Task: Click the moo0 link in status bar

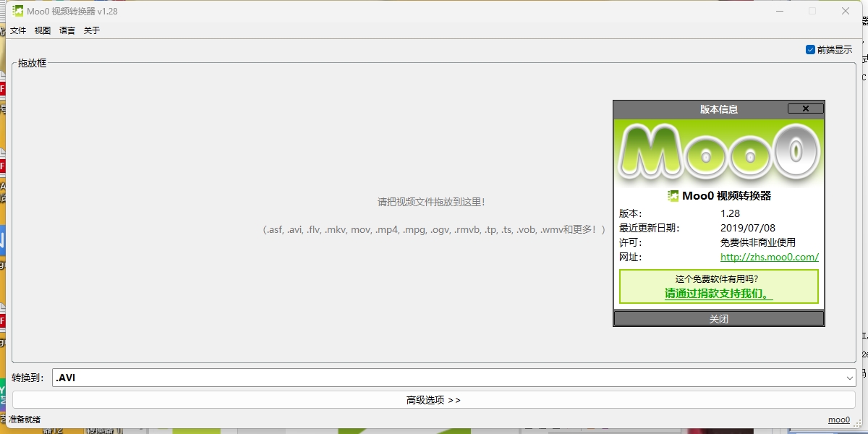Action: click(839, 420)
